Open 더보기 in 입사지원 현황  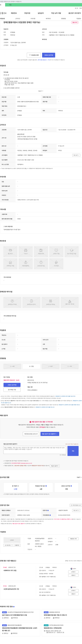pos(79,477)
